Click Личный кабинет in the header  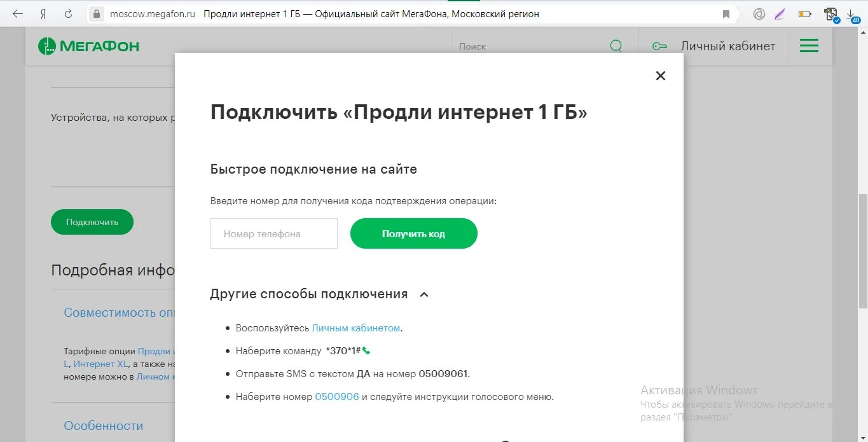728,46
